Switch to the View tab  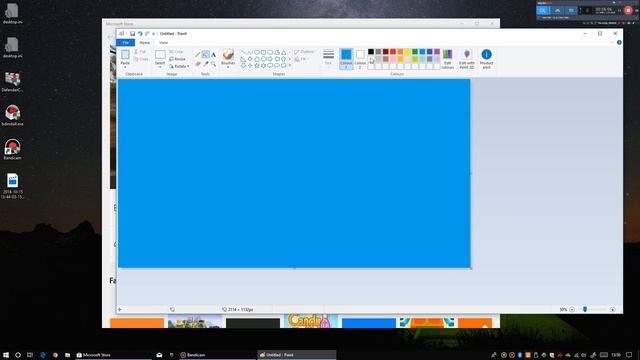[x=163, y=42]
